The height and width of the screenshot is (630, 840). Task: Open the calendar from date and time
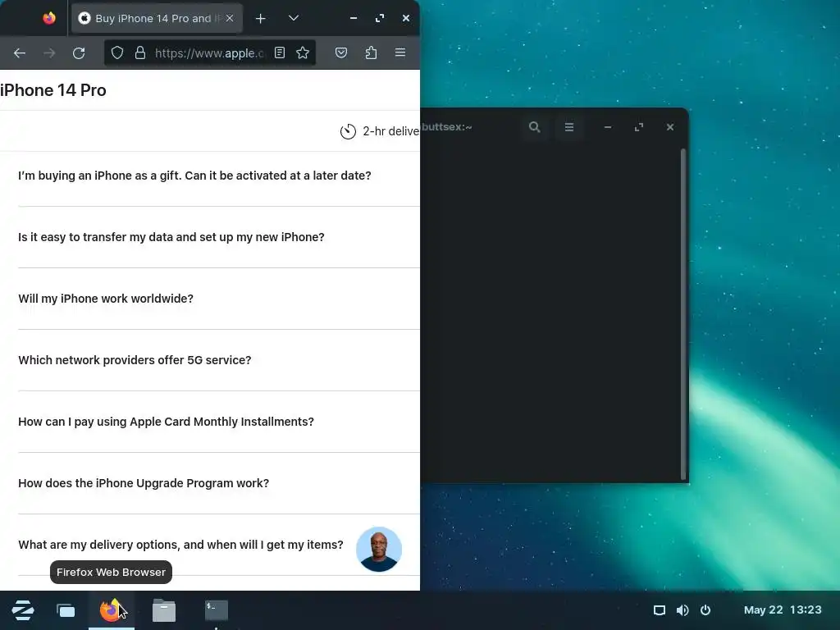tap(783, 610)
